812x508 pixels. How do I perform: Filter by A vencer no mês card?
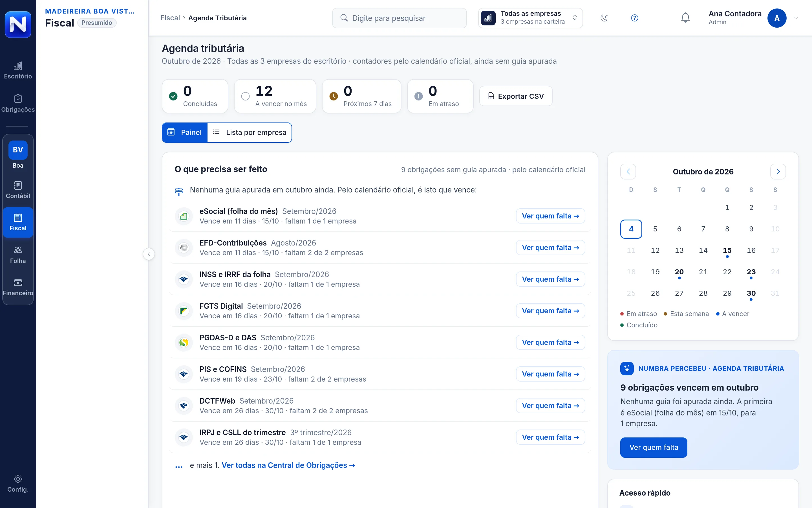[x=275, y=96]
